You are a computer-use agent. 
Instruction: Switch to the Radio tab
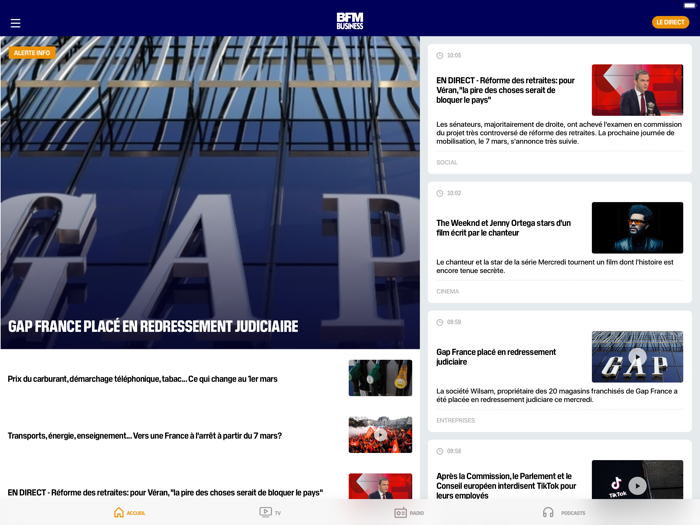pos(409,512)
